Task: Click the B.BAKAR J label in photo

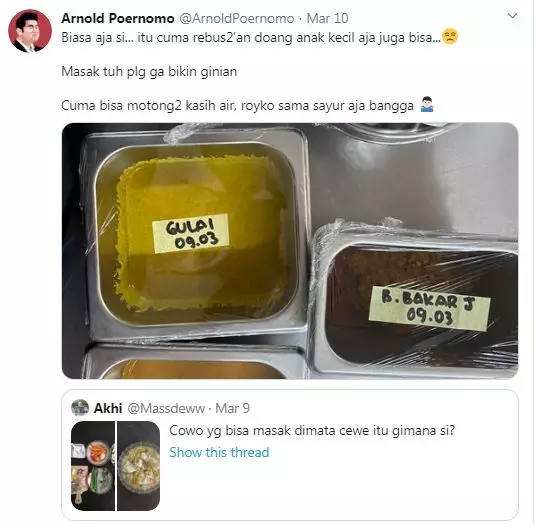Action: coord(430,309)
